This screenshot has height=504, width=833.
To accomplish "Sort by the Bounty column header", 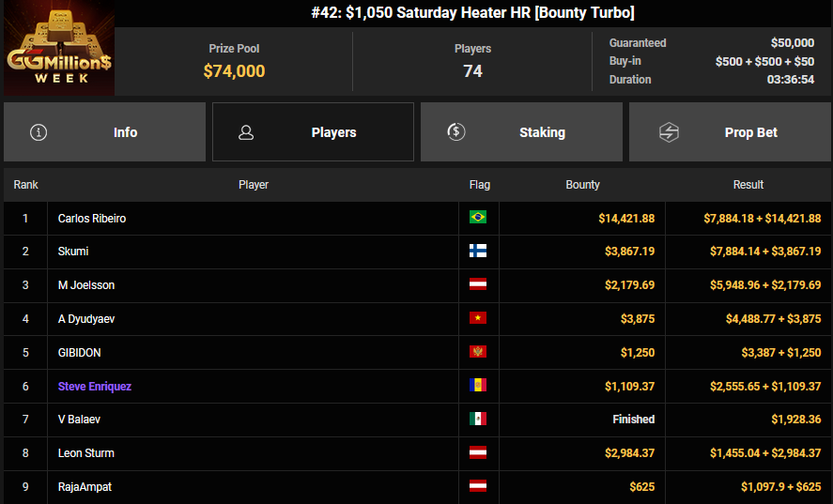I will coord(582,185).
